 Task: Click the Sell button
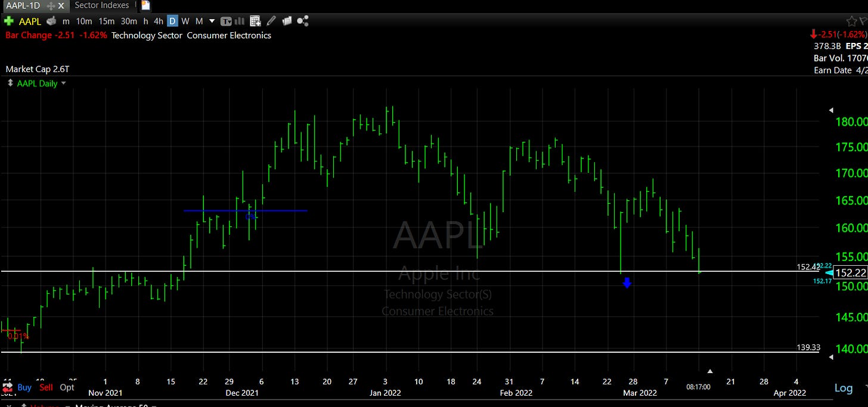coord(46,387)
